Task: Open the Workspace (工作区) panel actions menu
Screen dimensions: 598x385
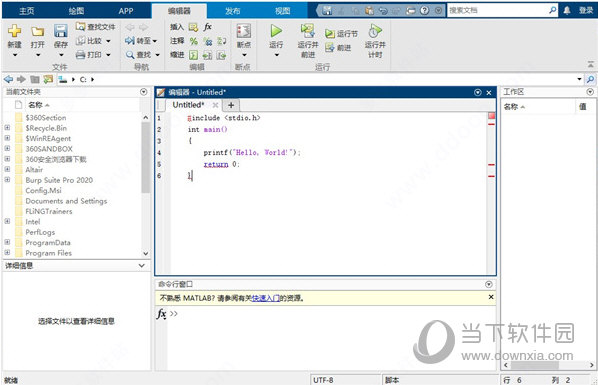Action: (590, 92)
